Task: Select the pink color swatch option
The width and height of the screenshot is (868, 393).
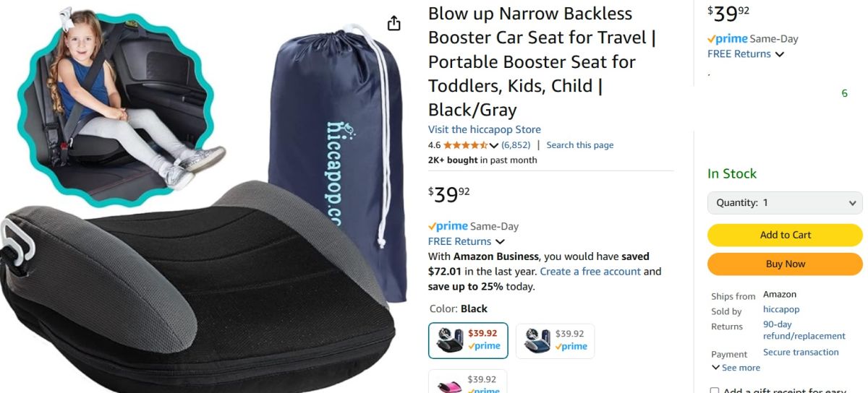Action: click(x=468, y=381)
